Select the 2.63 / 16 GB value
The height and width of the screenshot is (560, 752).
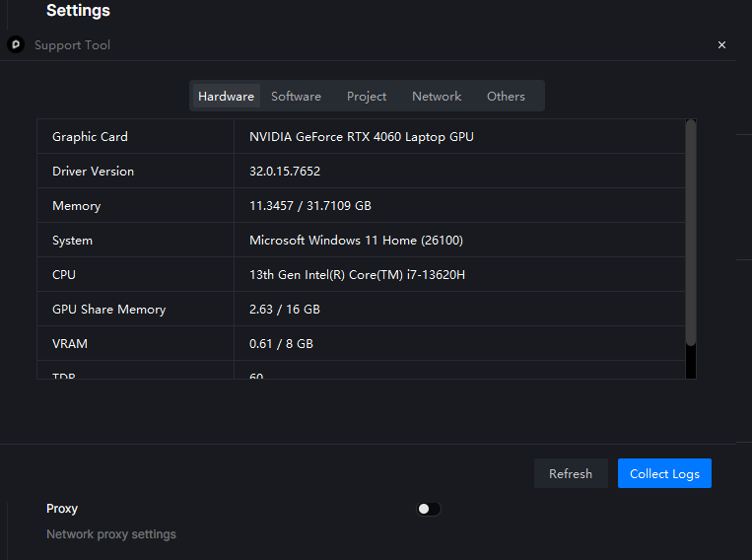285,310
